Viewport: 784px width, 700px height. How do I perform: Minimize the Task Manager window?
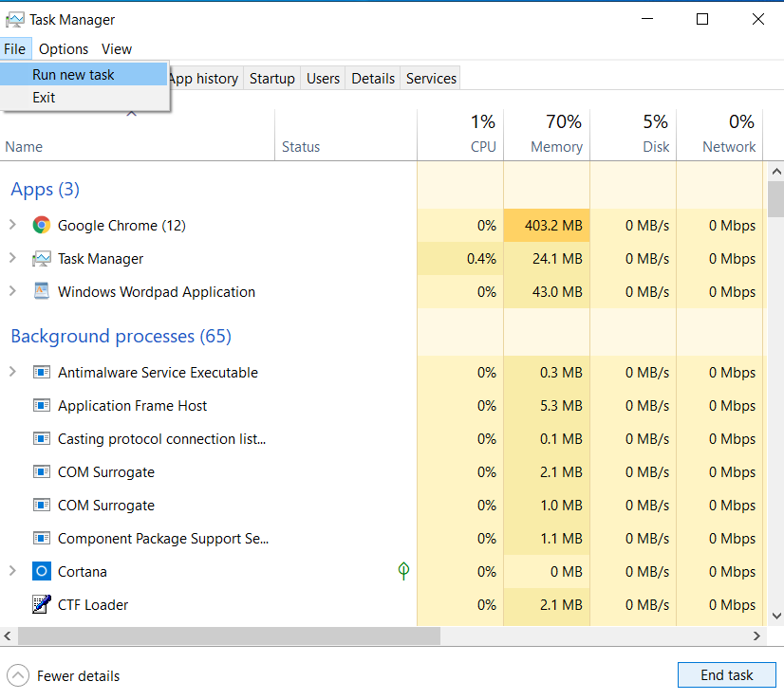click(647, 19)
